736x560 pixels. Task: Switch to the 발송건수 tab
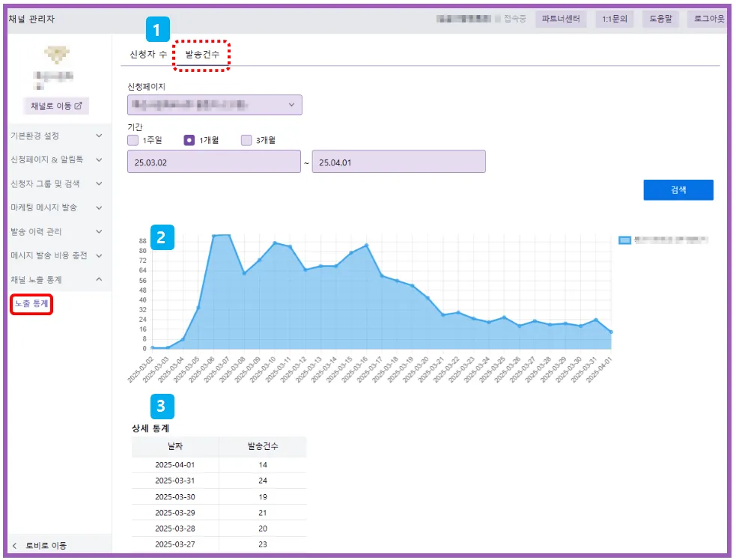[x=202, y=55]
